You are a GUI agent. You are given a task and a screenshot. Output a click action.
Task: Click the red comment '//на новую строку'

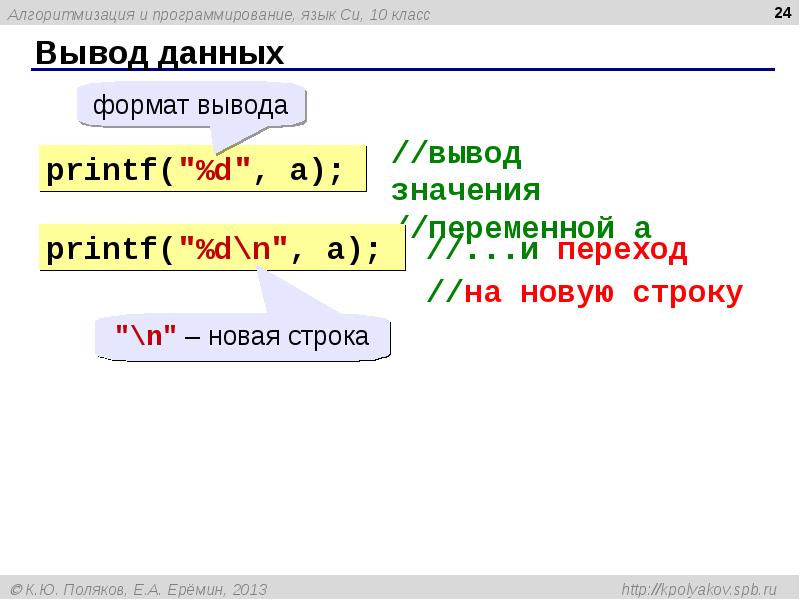pyautogui.click(x=585, y=292)
